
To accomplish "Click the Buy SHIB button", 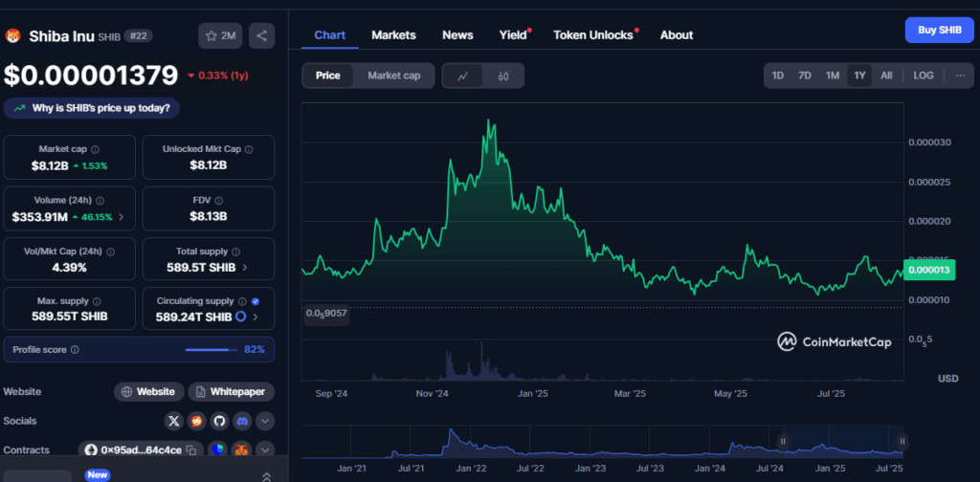I will (940, 30).
